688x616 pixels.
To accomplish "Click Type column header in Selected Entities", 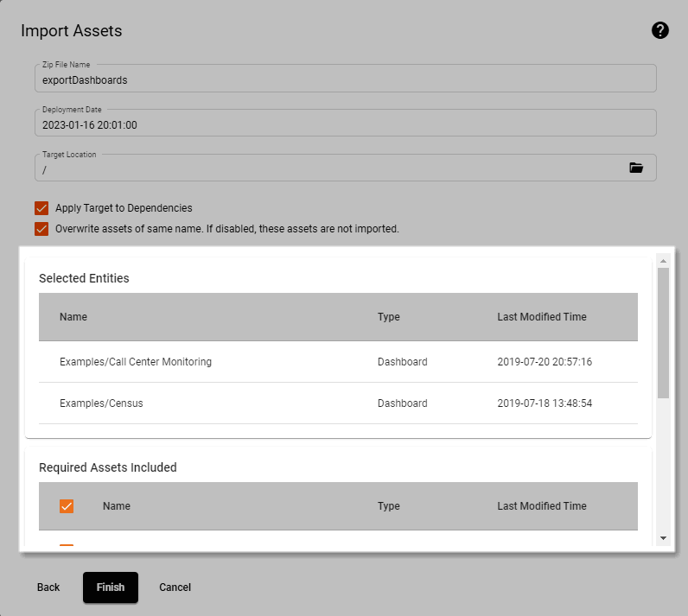I will click(389, 317).
